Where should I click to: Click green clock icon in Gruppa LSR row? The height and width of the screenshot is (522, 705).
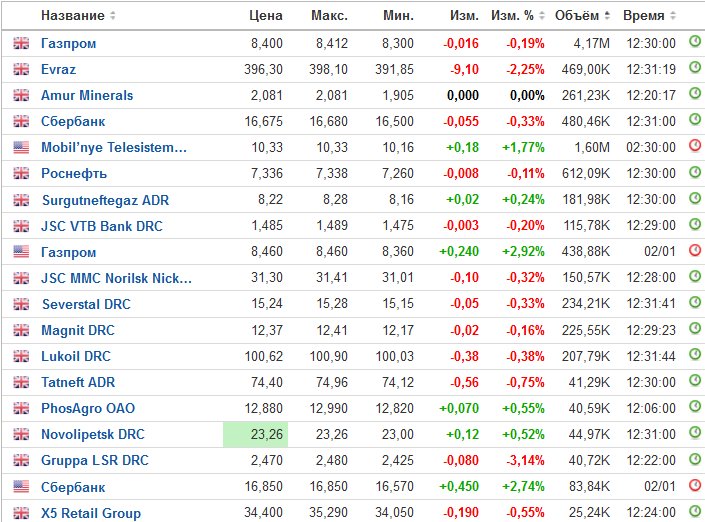(x=695, y=459)
